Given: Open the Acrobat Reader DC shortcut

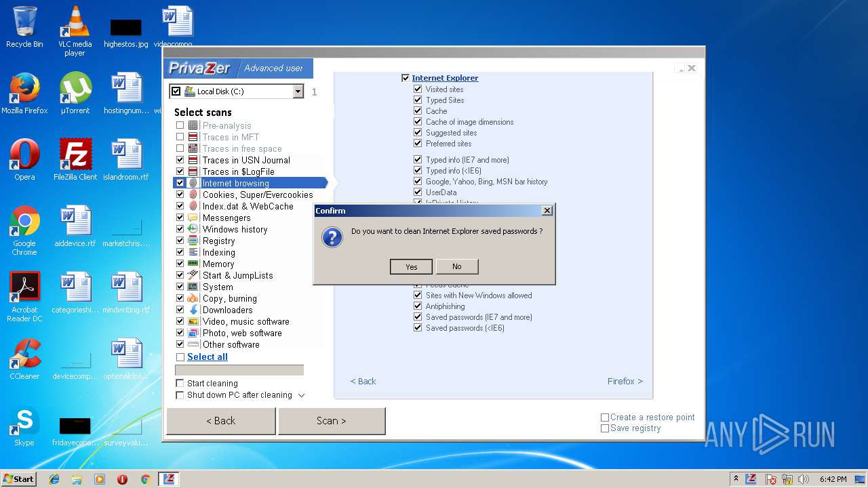Looking at the screenshot, I should [25, 297].
